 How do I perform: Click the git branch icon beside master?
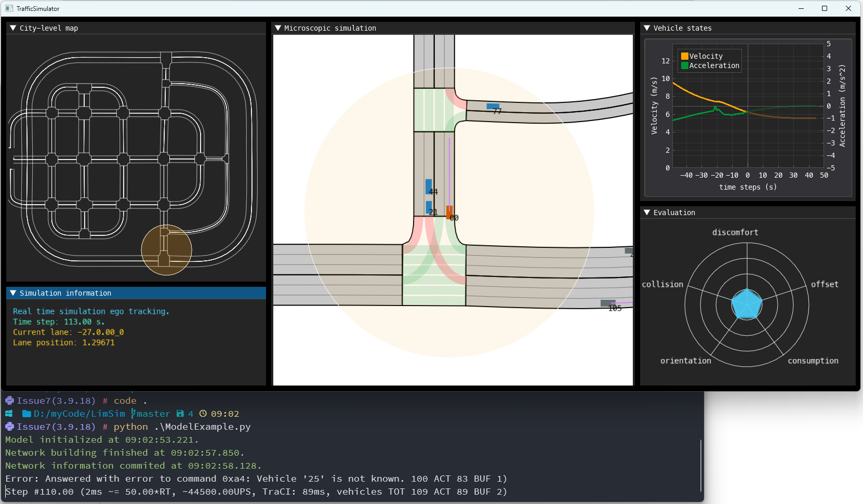click(134, 413)
